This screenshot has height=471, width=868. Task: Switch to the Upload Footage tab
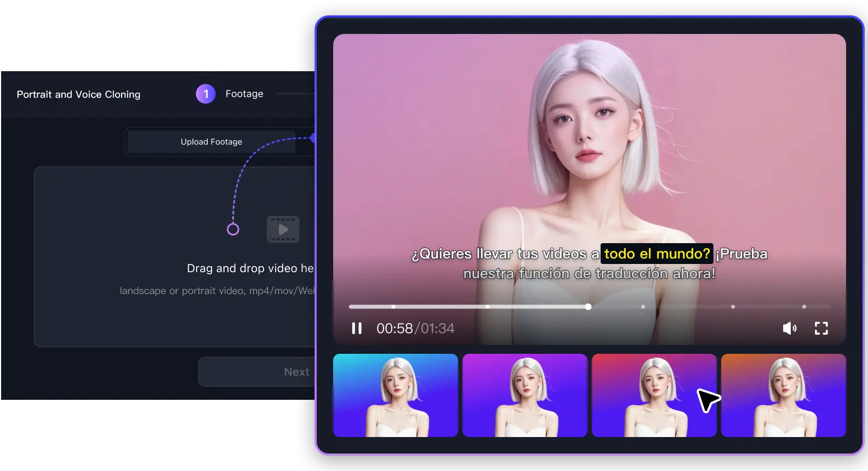coord(212,142)
